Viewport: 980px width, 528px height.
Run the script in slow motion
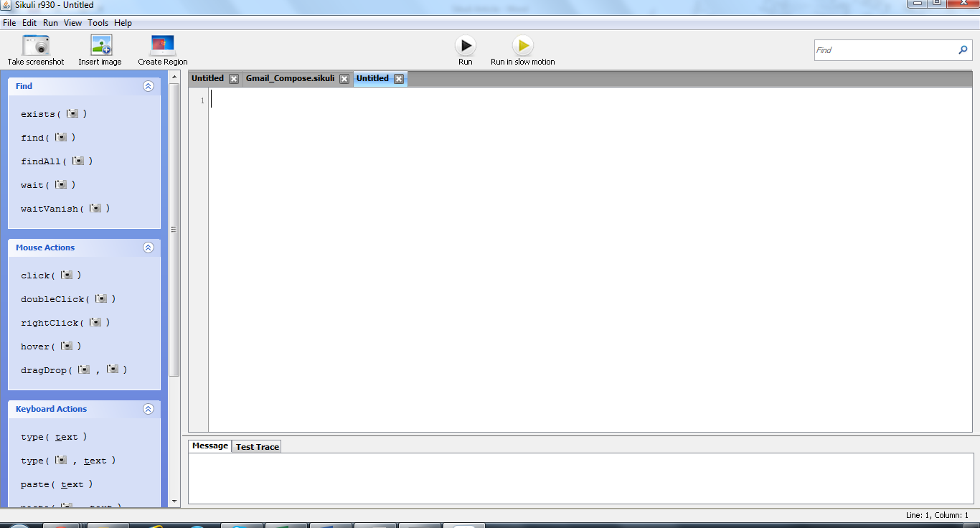tap(522, 44)
